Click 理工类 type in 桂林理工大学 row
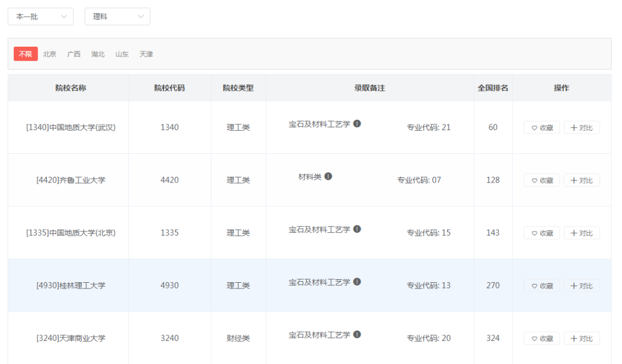 coord(238,286)
